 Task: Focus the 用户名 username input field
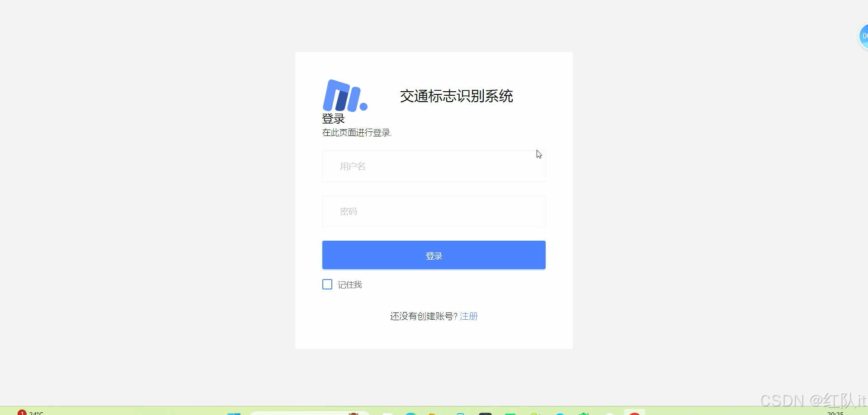[x=434, y=166]
